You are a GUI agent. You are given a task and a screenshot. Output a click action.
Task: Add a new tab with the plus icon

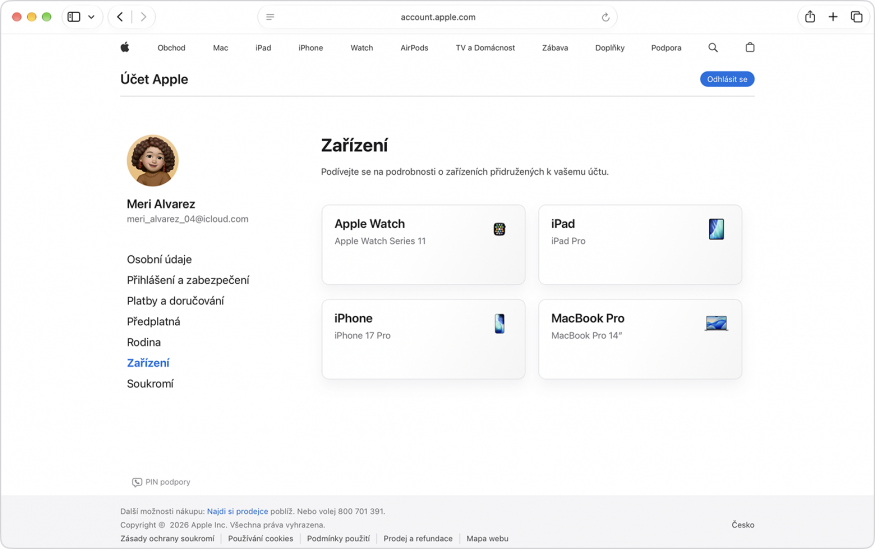tap(833, 17)
